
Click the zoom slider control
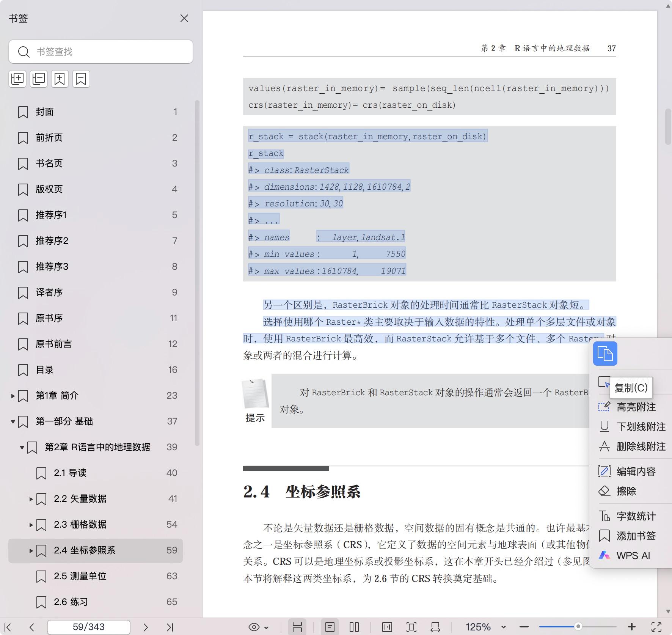[579, 627]
